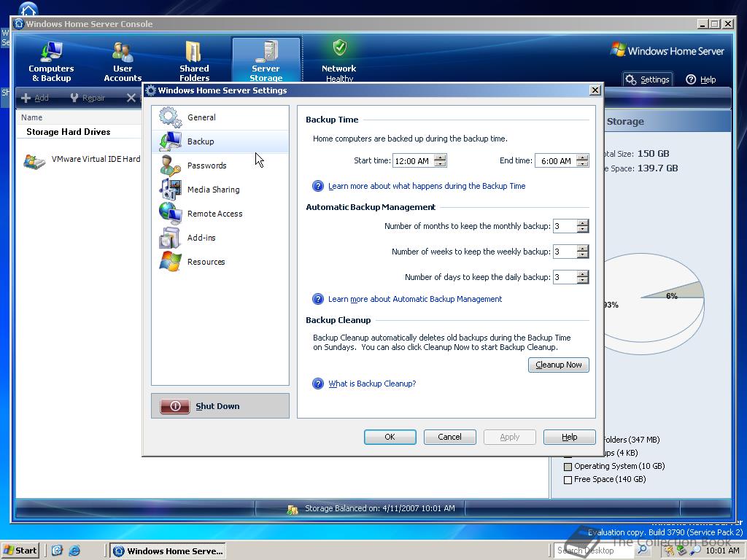The height and width of the screenshot is (560, 747).
Task: Decrease the backup End time
Action: 582,164
